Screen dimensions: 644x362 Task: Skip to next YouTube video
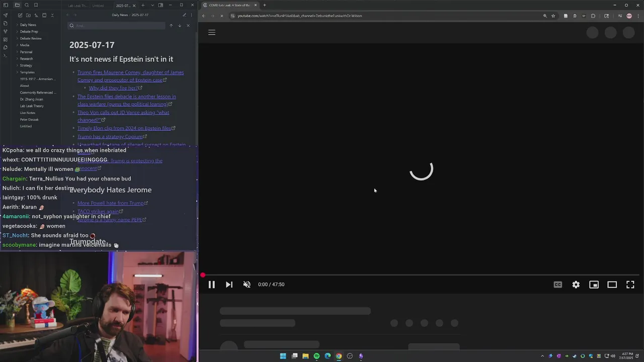tap(229, 285)
